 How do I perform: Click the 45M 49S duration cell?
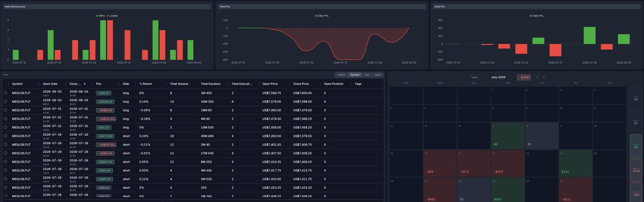click(x=208, y=136)
